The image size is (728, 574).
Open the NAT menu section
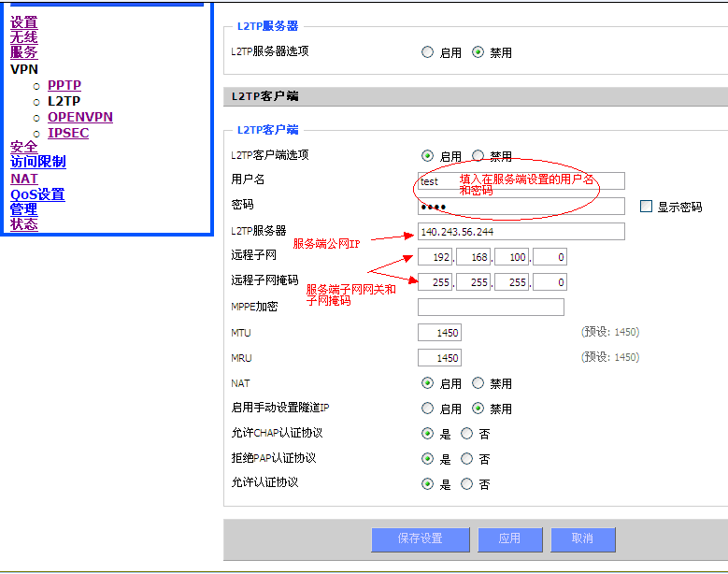point(24,179)
